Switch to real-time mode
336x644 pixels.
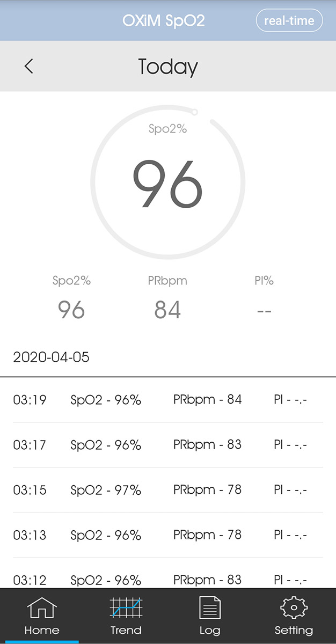[x=290, y=21]
